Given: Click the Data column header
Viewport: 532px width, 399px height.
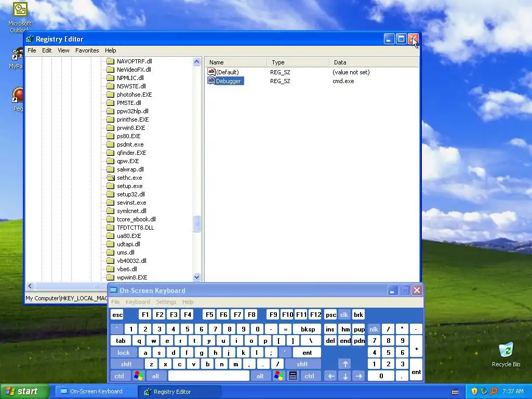Looking at the screenshot, I should coord(374,62).
